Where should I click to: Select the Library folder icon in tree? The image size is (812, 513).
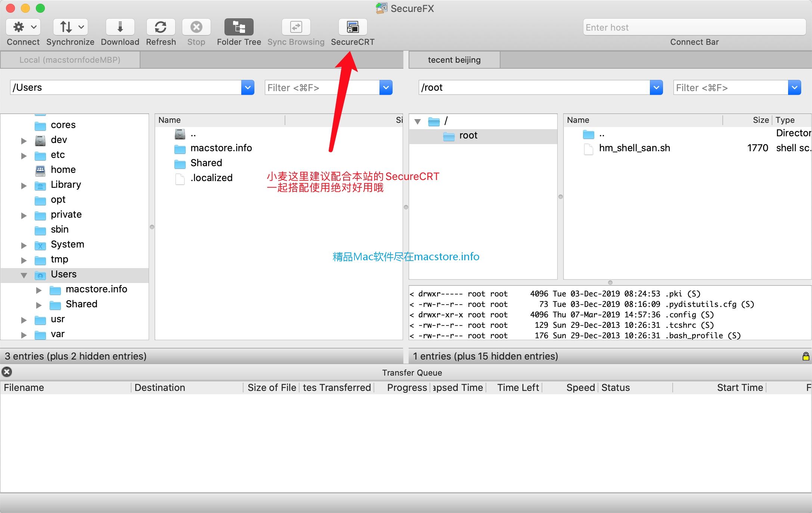40,185
